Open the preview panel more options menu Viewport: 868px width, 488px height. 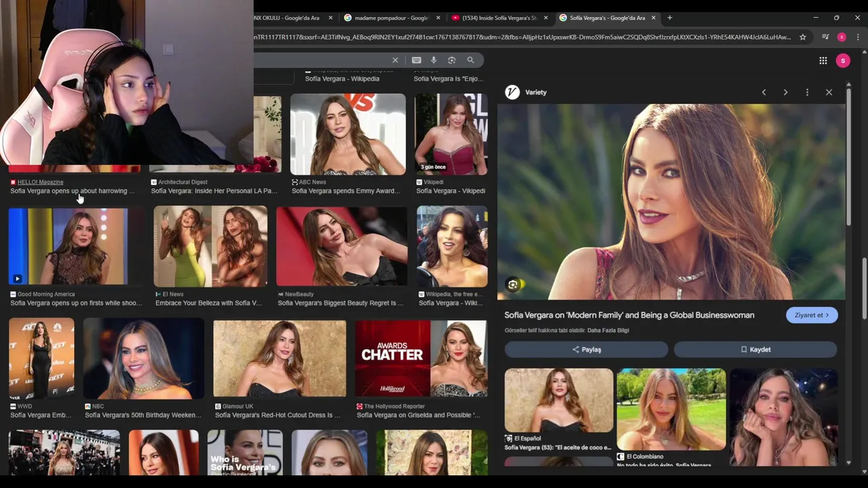coord(807,92)
